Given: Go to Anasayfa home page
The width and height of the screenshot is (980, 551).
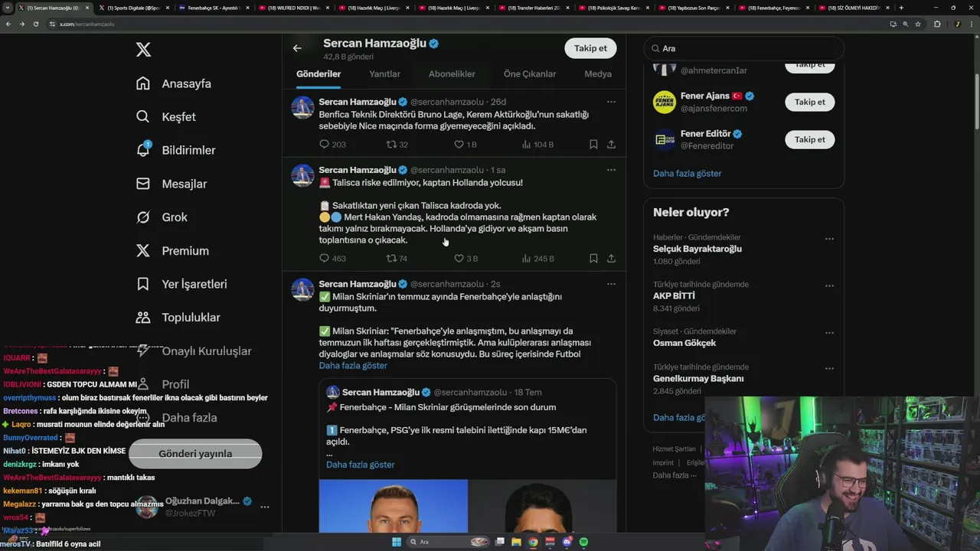Looking at the screenshot, I should [x=173, y=83].
